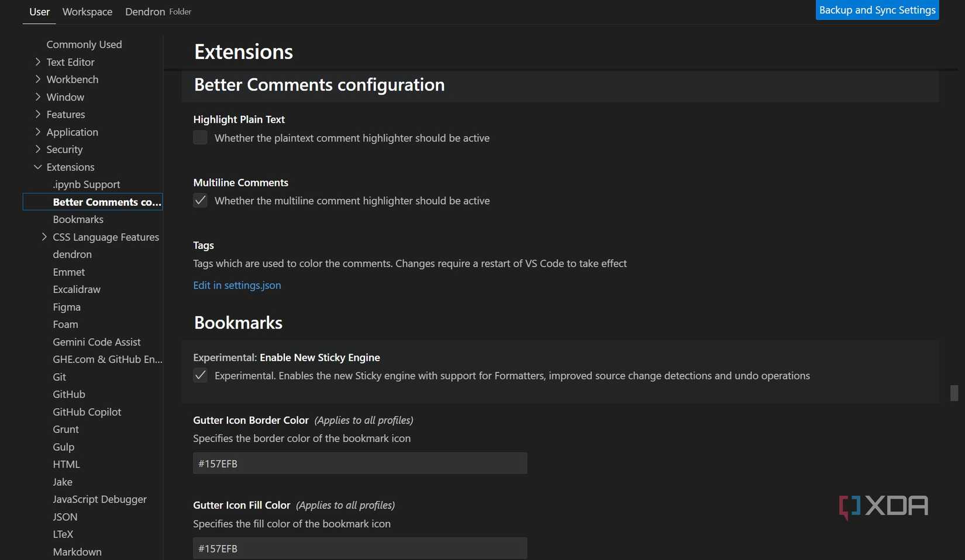Open the Dendron folder settings tab

pyautogui.click(x=144, y=12)
